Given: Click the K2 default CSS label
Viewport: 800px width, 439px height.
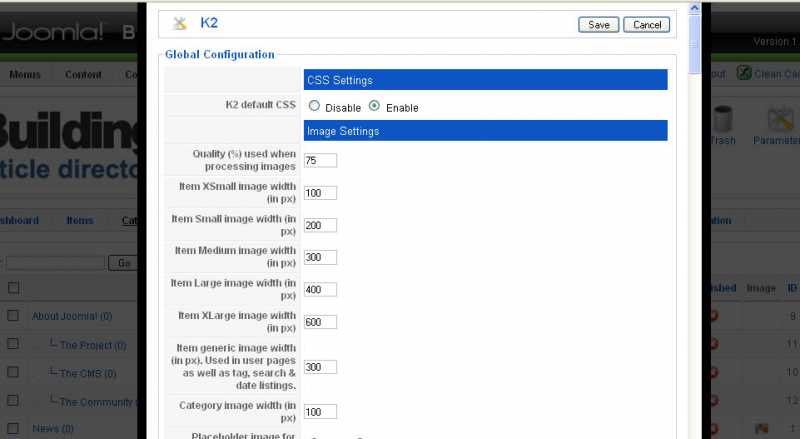Looking at the screenshot, I should point(260,105).
